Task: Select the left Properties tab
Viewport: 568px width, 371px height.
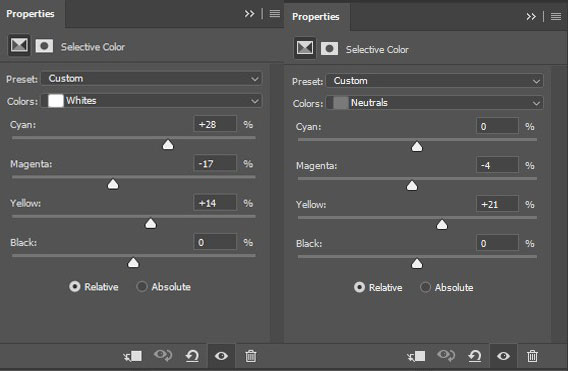Action: (30, 14)
